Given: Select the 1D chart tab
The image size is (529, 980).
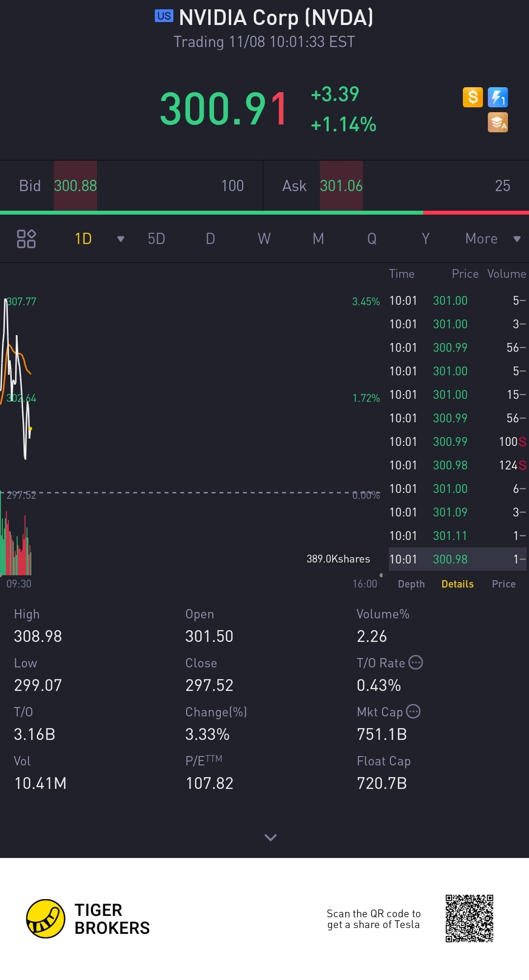Looking at the screenshot, I should click(83, 239).
